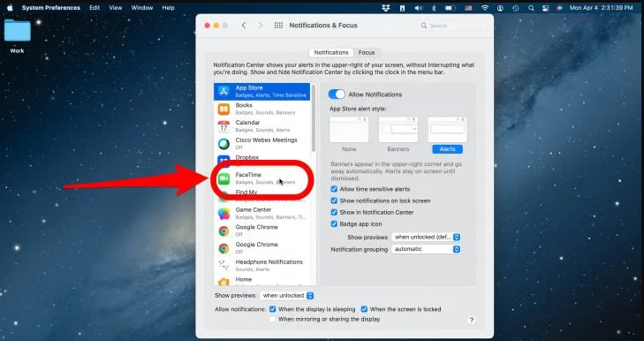Open Notification grouping automatic dropdown

426,249
